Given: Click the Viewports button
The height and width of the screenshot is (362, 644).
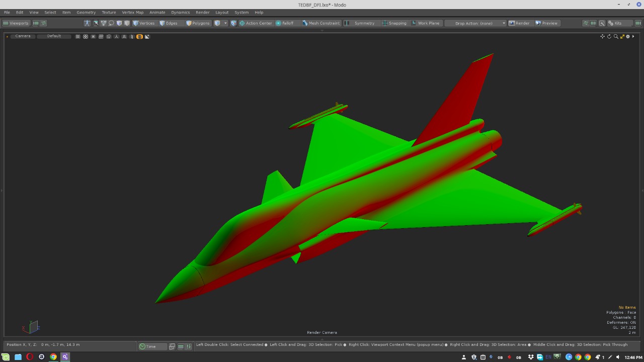Looking at the screenshot, I should pyautogui.click(x=16, y=23).
